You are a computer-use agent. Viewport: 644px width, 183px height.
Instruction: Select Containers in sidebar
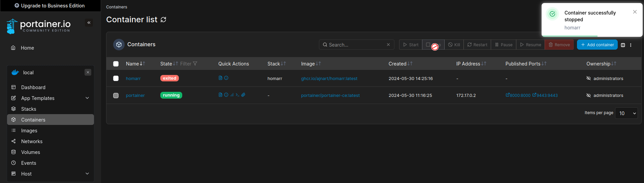[51, 120]
